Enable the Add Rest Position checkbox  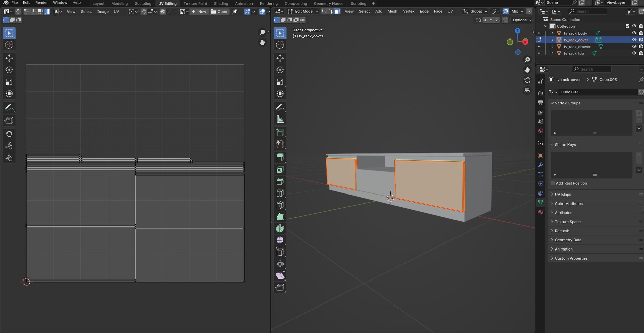(x=553, y=183)
